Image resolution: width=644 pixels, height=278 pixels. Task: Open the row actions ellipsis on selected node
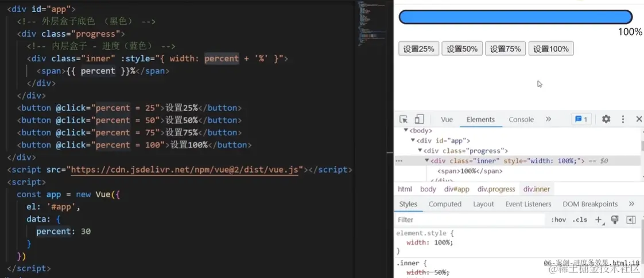[399, 161]
